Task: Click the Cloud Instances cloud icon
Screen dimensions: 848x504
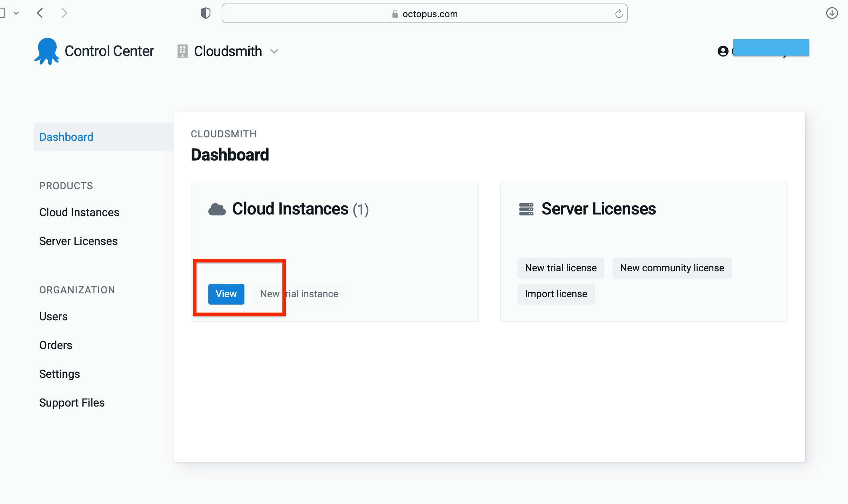Action: 217,209
